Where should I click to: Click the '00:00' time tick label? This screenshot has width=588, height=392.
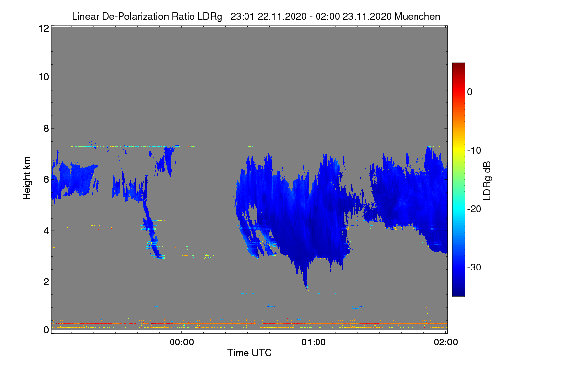coord(181,343)
